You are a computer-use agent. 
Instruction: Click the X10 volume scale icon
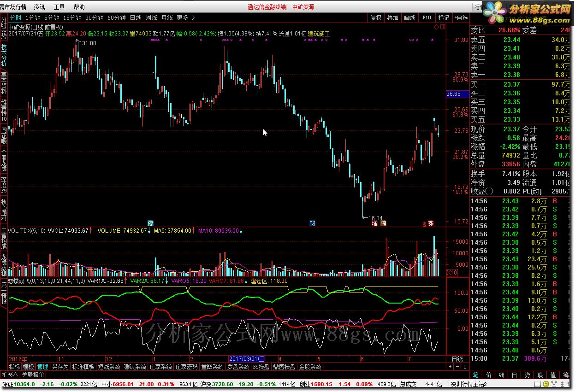click(452, 273)
